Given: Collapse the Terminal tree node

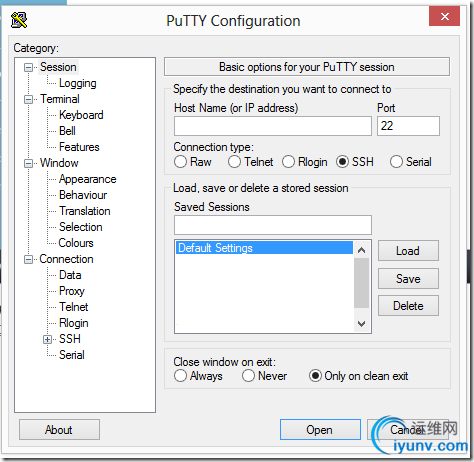Looking at the screenshot, I should (28, 99).
